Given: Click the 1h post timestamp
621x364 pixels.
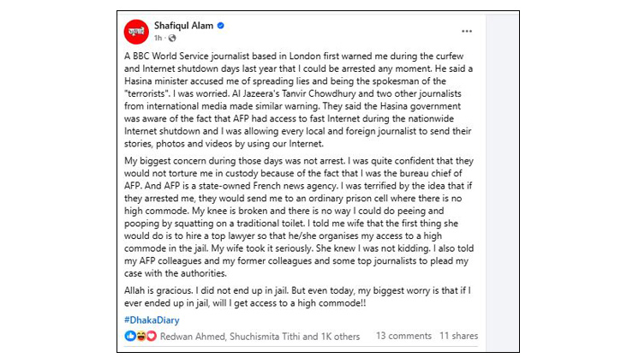Looking at the screenshot, I should point(158,39).
